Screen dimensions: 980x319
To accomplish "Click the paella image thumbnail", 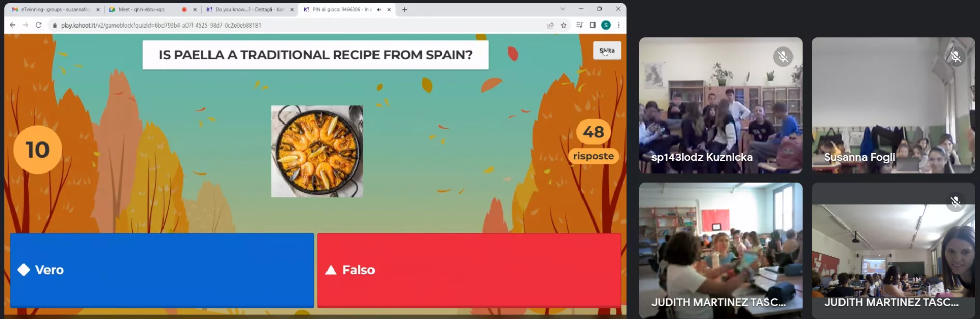I will [x=317, y=151].
